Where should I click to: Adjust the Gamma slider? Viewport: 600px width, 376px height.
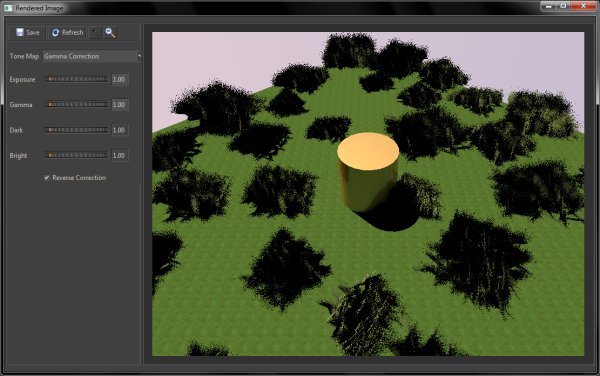tap(76, 104)
